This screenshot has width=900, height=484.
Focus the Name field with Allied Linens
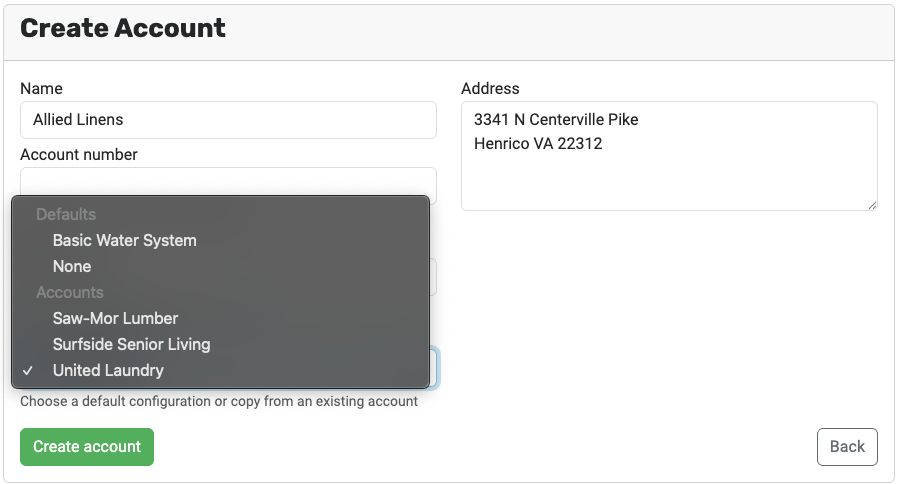[x=228, y=120]
